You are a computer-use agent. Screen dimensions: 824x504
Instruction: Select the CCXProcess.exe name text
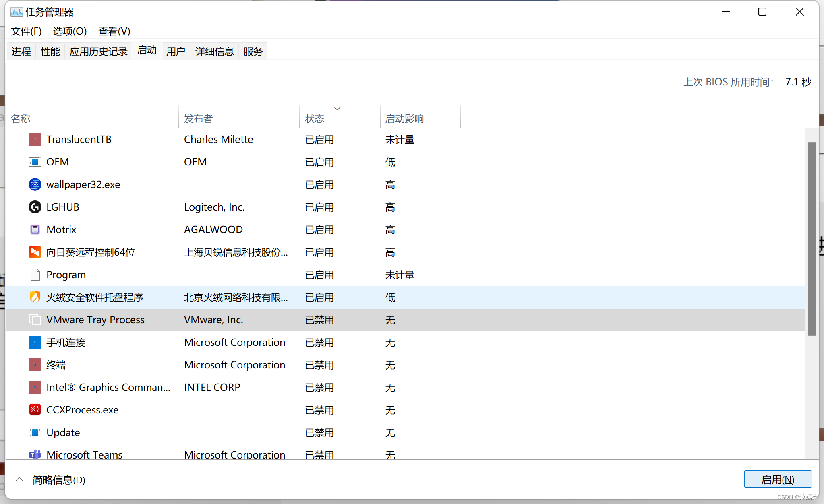[x=83, y=410]
